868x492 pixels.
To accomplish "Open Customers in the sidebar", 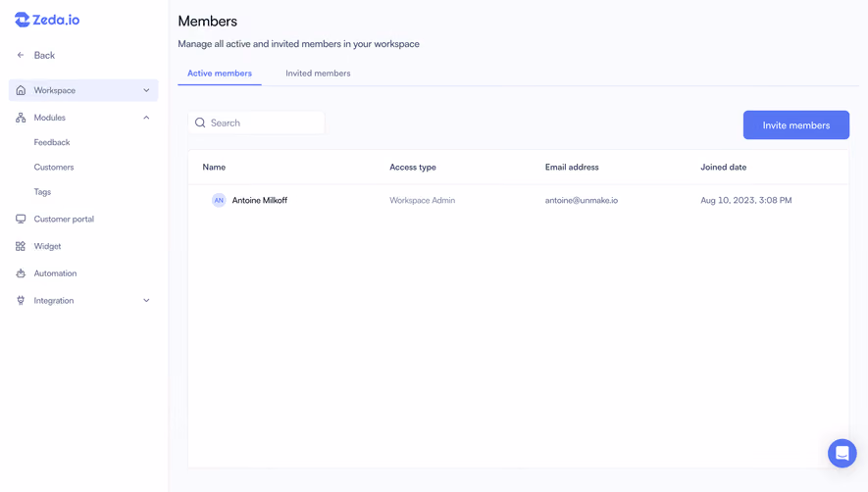I will 54,167.
